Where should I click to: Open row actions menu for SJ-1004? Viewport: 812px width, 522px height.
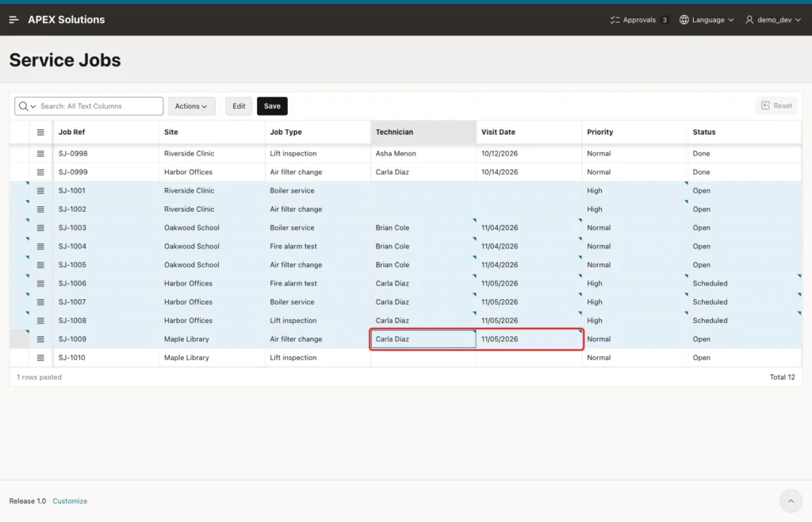click(x=40, y=247)
